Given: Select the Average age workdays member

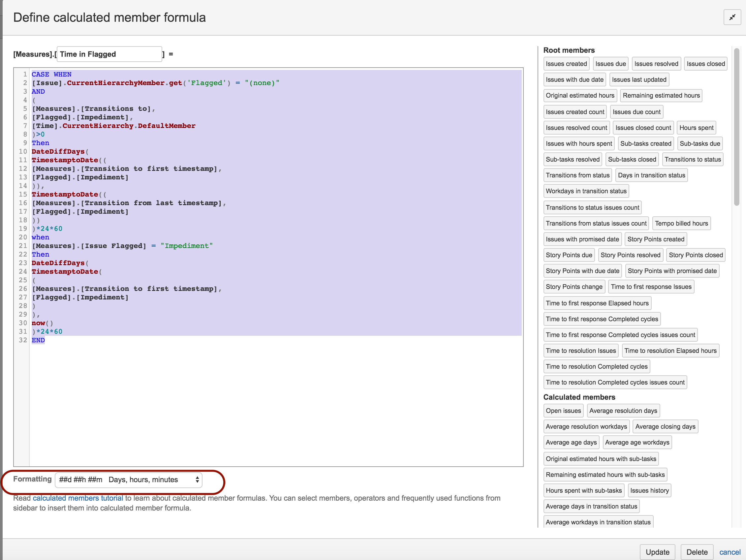Looking at the screenshot, I should 637,442.
